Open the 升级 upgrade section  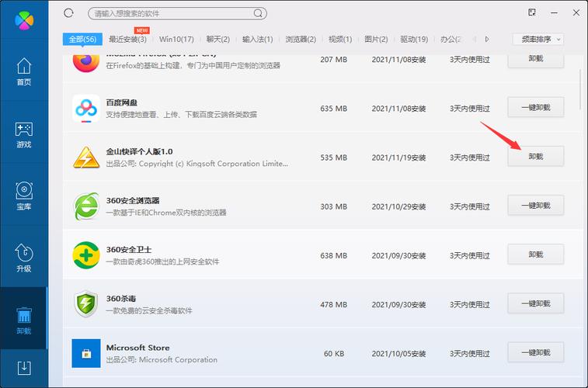click(24, 258)
